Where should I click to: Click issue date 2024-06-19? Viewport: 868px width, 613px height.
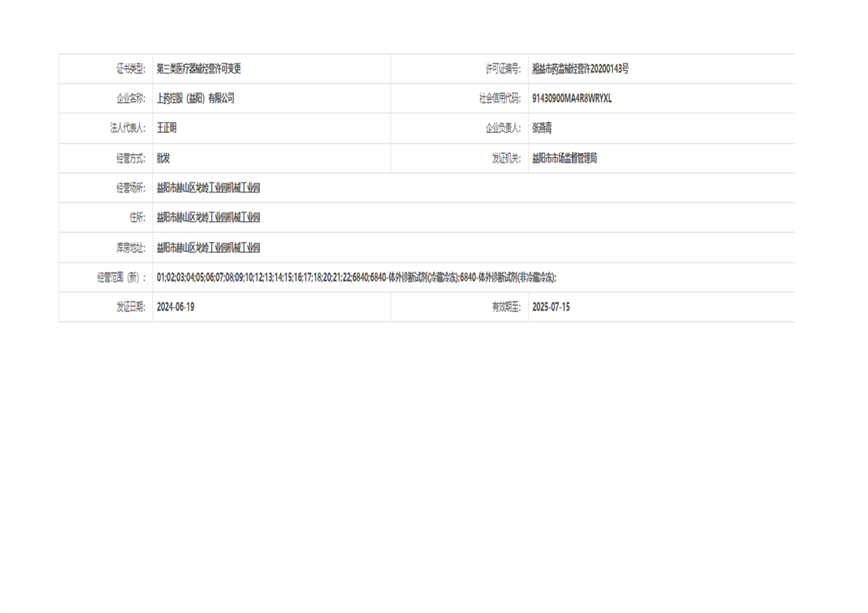(176, 307)
